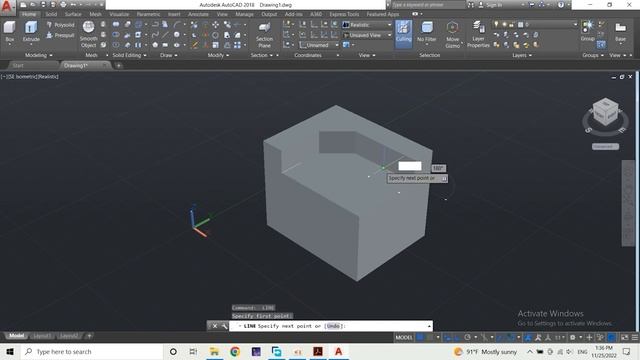Screen dimensions: 640x360
Task: Go to the Express Tools tab
Action: 344,14
